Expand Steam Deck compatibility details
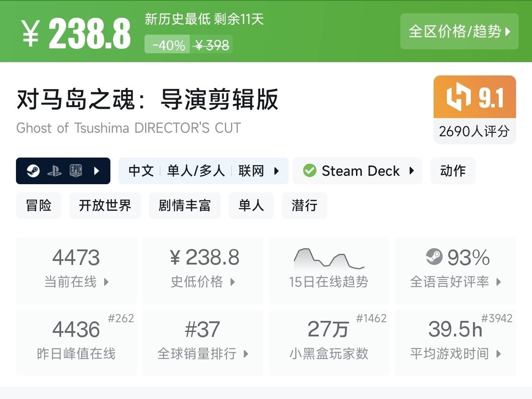 411,171
